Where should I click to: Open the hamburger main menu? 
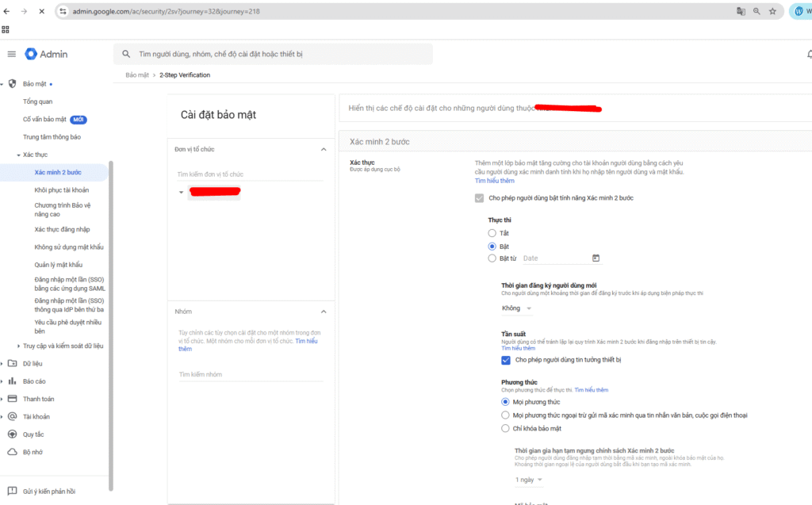point(11,54)
